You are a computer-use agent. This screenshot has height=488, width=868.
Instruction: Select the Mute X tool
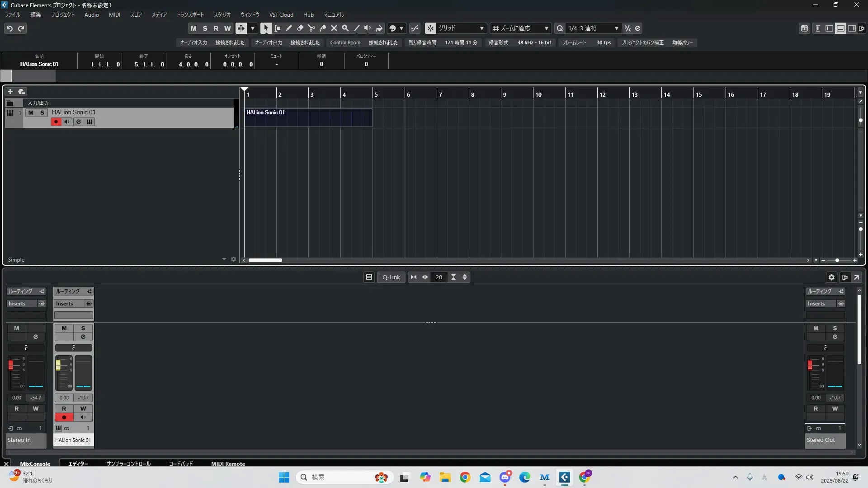coord(334,28)
